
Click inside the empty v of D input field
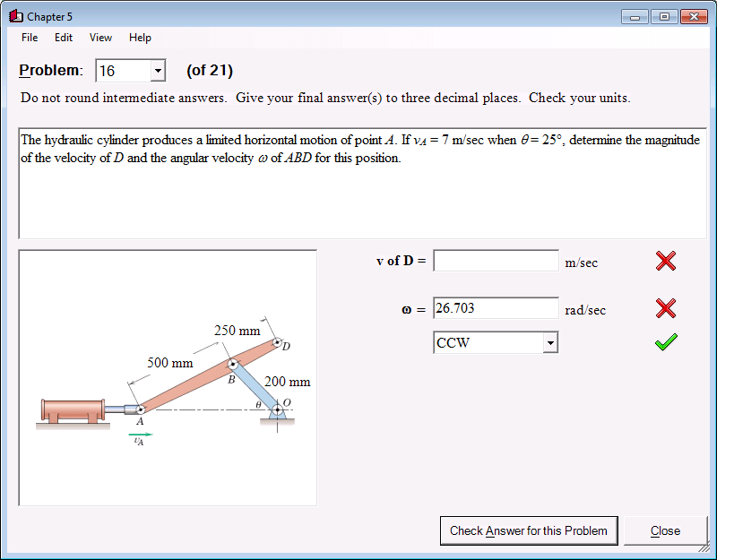(495, 260)
